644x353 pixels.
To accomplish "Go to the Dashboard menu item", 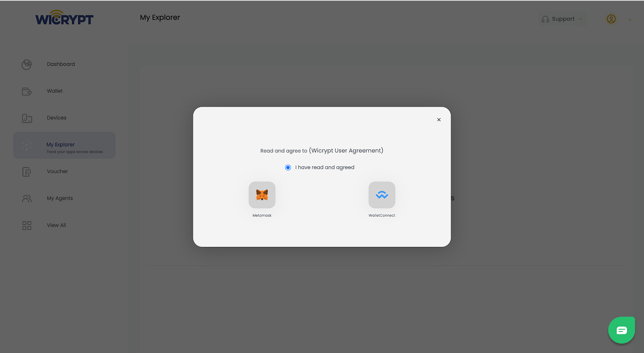I will pyautogui.click(x=61, y=64).
